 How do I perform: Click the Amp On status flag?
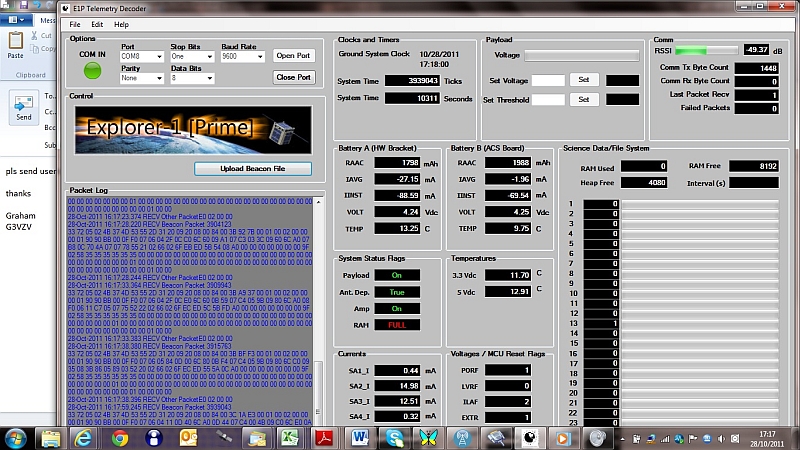pos(397,309)
